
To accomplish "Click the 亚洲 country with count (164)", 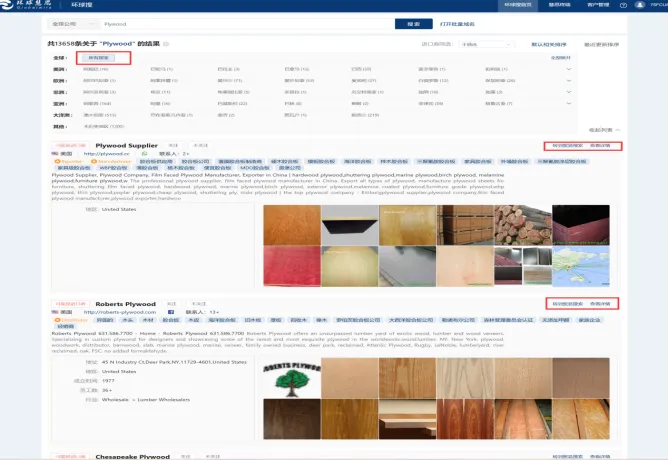I will coord(97,104).
